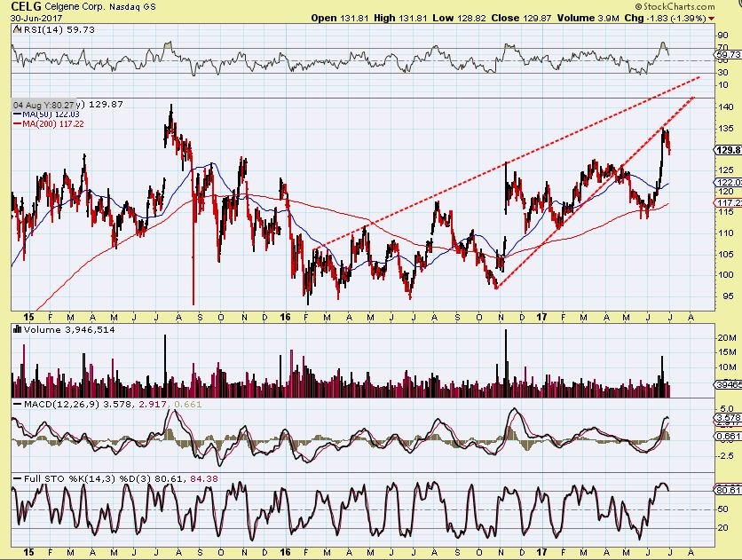Click the 122.03 MA(50) value tag on right axis
742x560 pixels.
point(728,182)
